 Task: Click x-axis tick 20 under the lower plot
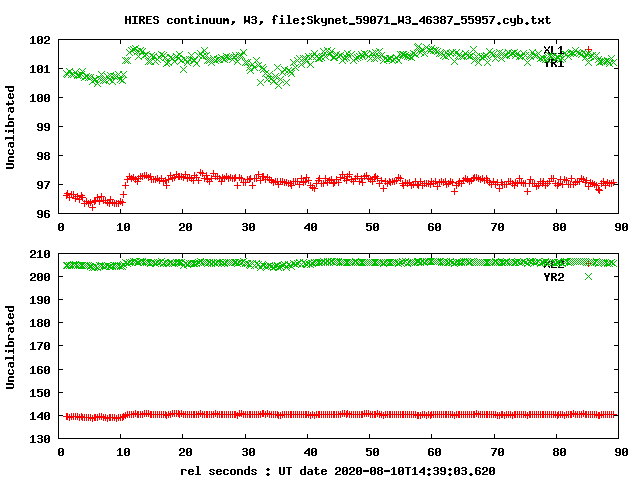[185, 452]
